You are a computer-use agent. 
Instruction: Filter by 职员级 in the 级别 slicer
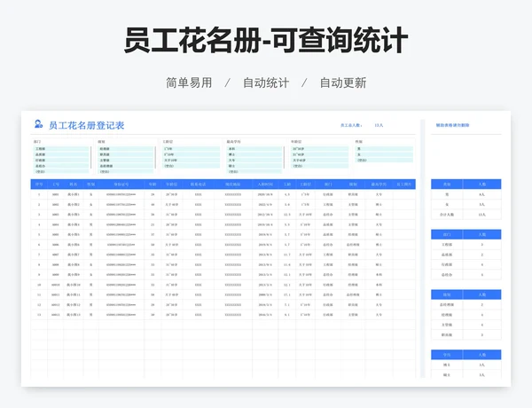coord(126,155)
